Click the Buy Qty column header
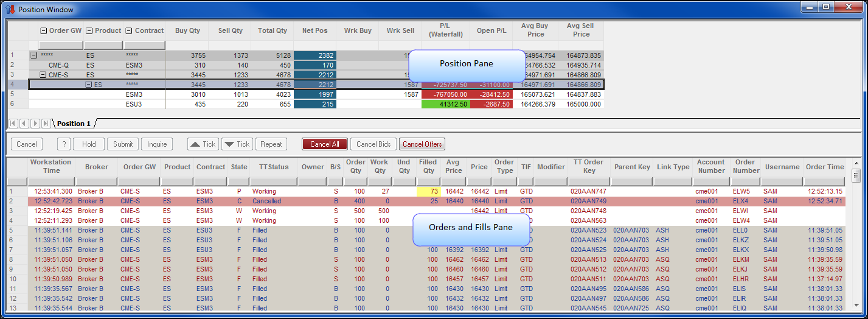This screenshot has width=868, height=319. [x=187, y=30]
